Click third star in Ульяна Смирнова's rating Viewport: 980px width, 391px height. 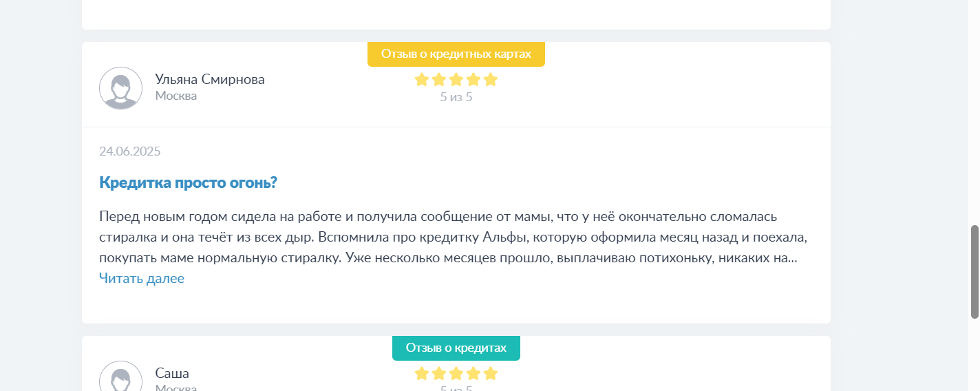pos(456,80)
